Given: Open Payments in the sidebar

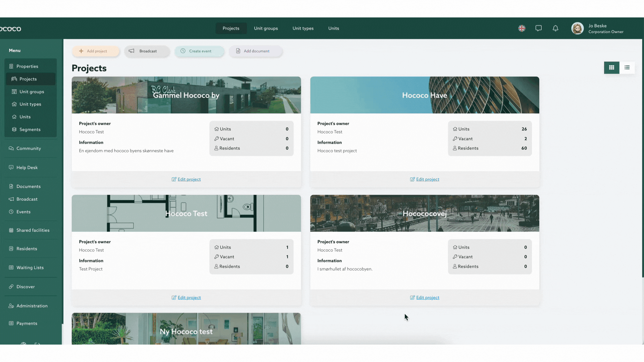Looking at the screenshot, I should coord(27,323).
